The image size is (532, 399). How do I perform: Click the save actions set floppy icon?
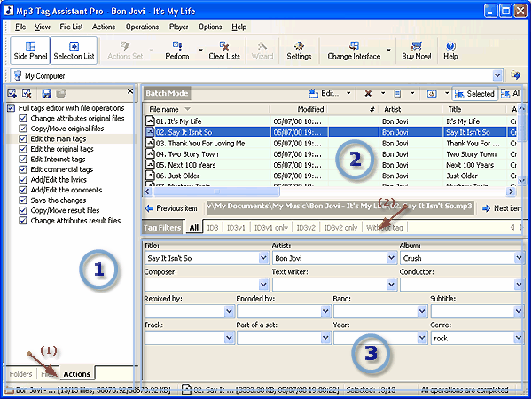[46, 93]
